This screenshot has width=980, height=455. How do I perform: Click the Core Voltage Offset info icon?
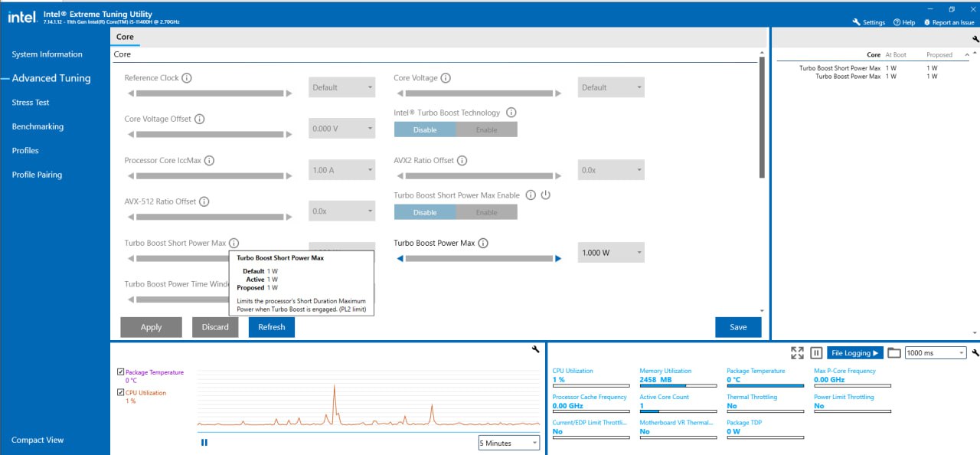pyautogui.click(x=199, y=119)
